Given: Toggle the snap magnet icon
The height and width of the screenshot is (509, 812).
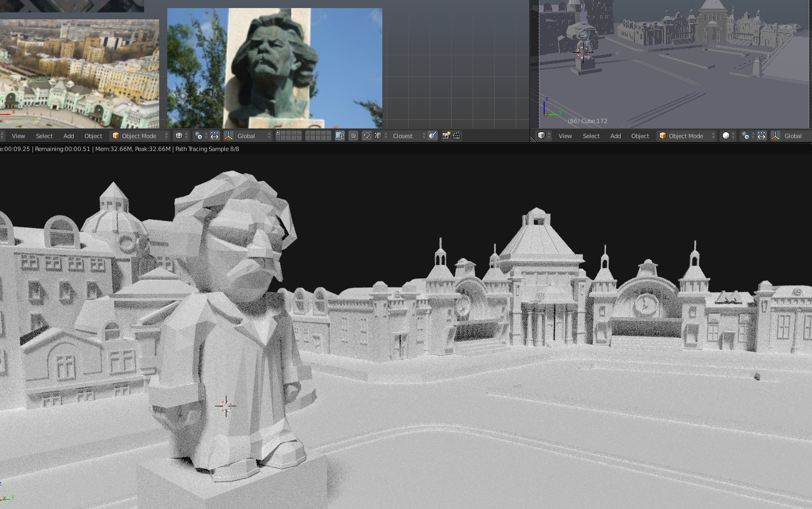Looking at the screenshot, I should click(x=366, y=136).
